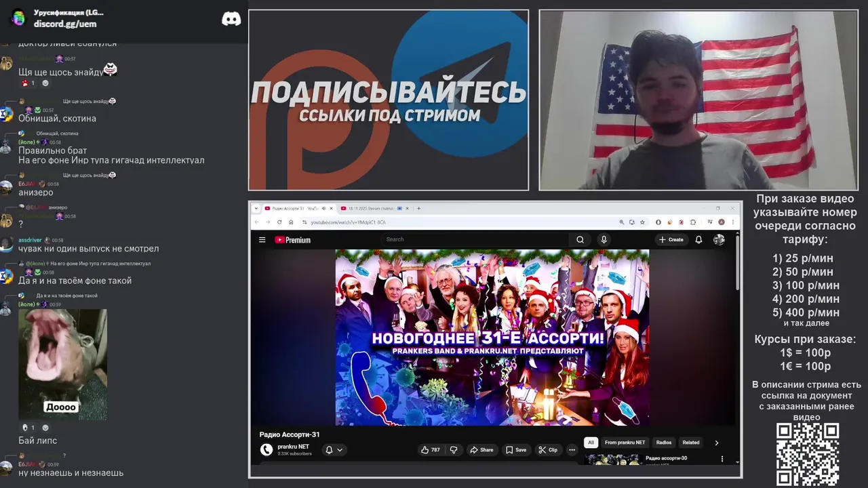The width and height of the screenshot is (868, 488).
Task: Open the YouTube hamburger guide menu
Action: click(x=262, y=239)
